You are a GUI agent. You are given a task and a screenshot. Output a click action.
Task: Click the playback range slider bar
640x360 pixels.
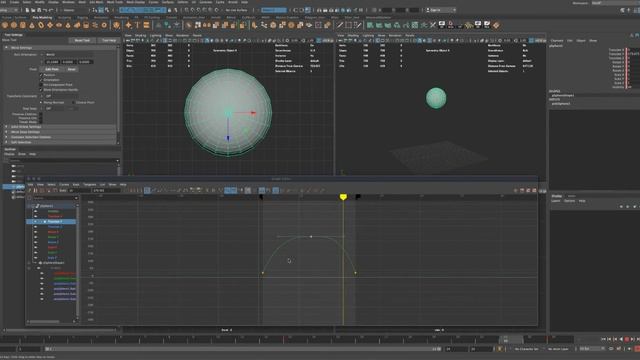pos(242,349)
